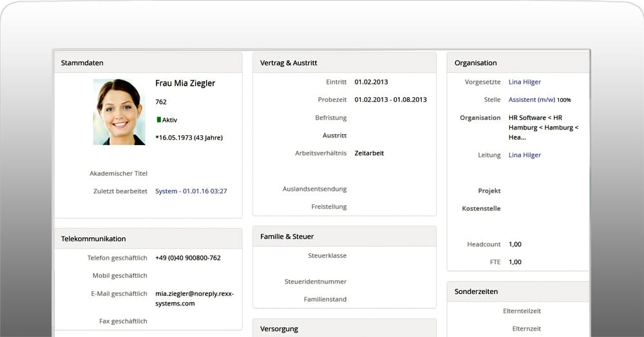Select the Familie & Steuer panel header
644x337 pixels.
point(344,236)
